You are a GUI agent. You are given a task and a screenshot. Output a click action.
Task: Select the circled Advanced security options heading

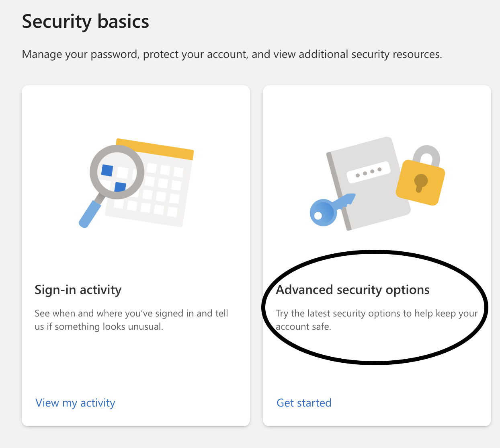pos(353,290)
